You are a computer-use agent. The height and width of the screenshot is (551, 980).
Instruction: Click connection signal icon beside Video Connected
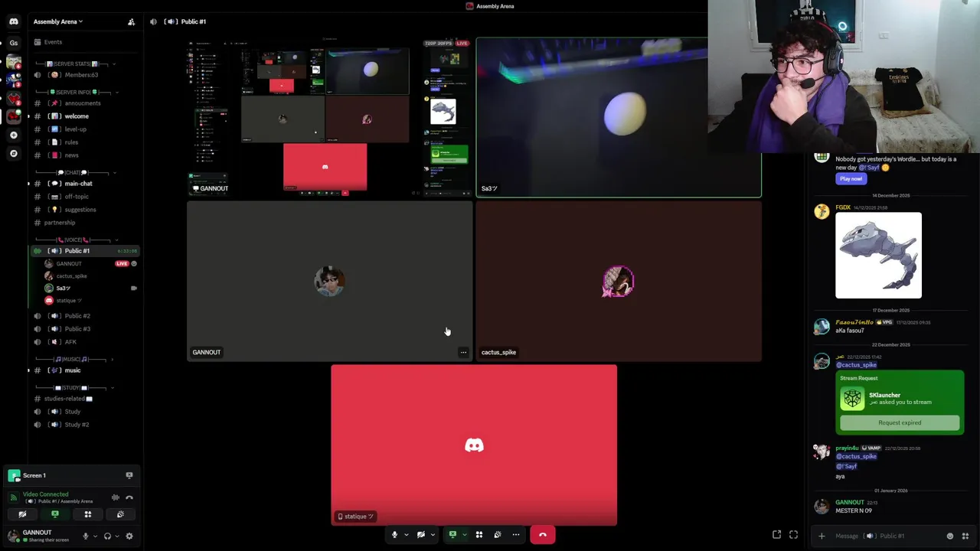click(x=13, y=497)
